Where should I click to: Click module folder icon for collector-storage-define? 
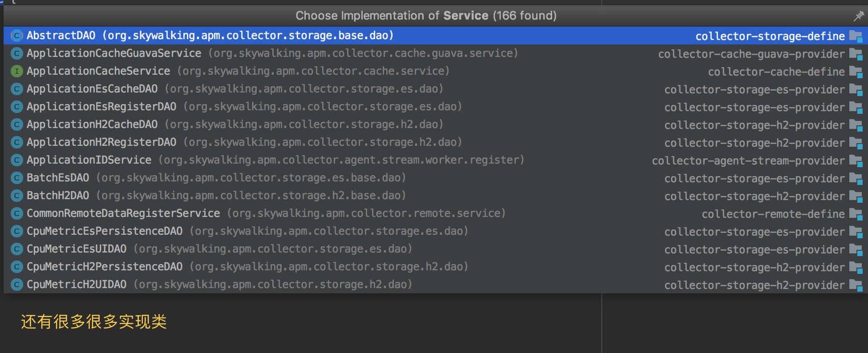point(856,36)
